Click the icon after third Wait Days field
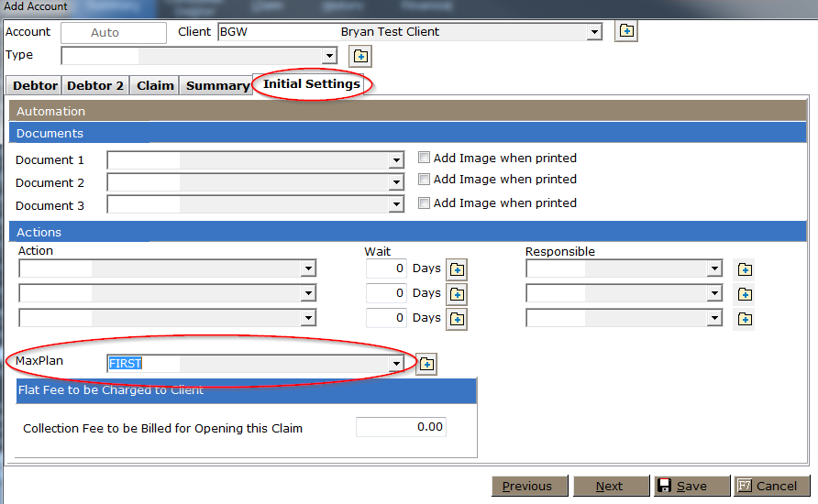Viewport: 818px width, 504px height. (457, 319)
